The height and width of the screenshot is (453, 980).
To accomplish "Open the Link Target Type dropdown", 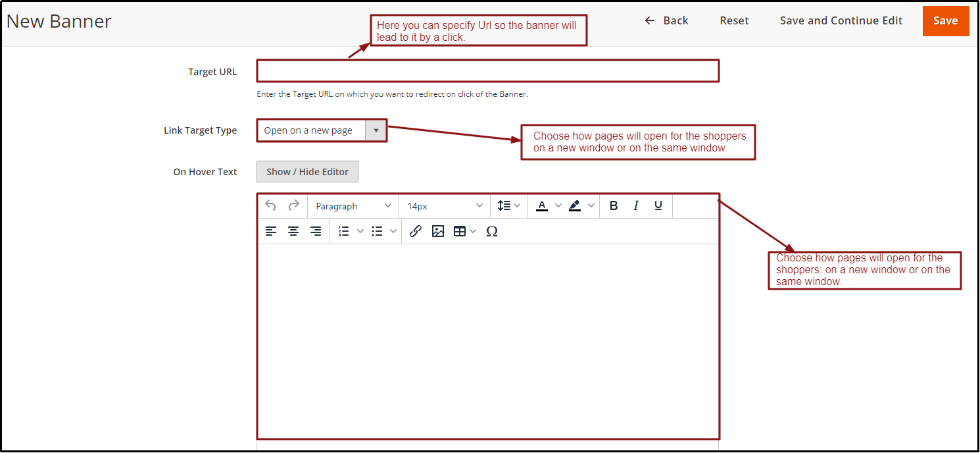I will 376,130.
